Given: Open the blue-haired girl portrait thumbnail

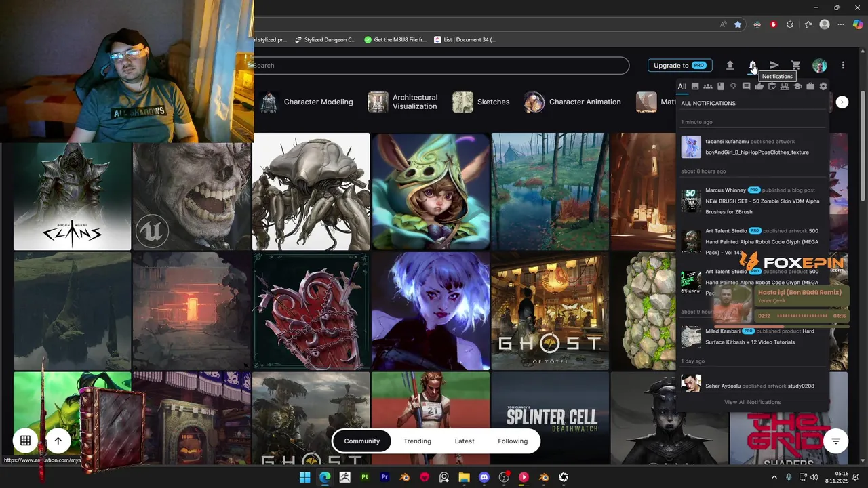Looking at the screenshot, I should 431,312.
